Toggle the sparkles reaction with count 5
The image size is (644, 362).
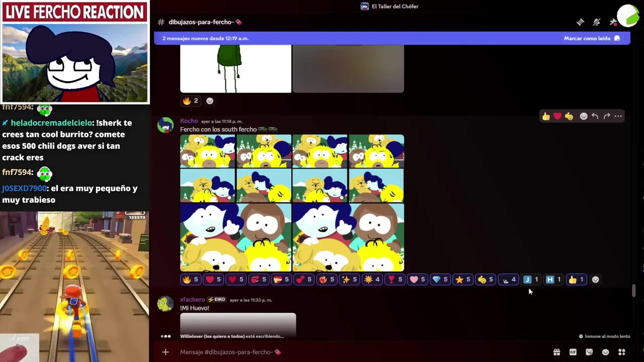349,280
